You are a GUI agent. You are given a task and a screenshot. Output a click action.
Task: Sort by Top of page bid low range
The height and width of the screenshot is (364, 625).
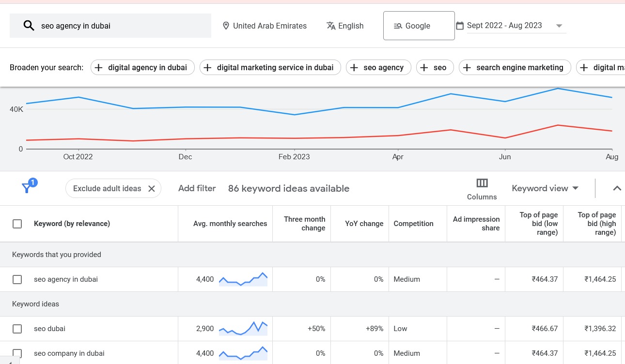coord(538,224)
